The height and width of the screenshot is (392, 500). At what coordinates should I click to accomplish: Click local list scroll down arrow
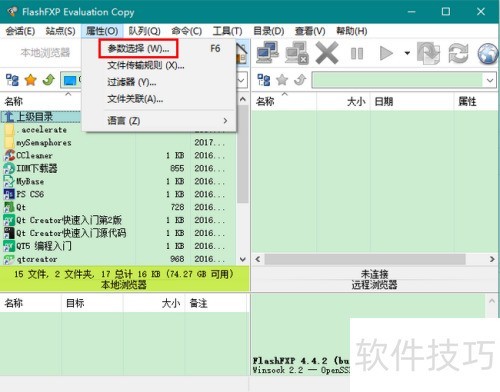coord(243,259)
